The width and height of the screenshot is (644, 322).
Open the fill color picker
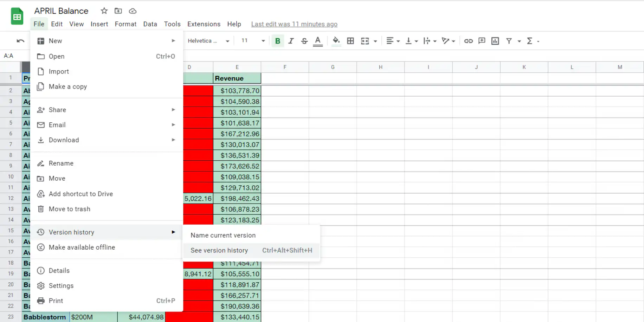point(336,41)
